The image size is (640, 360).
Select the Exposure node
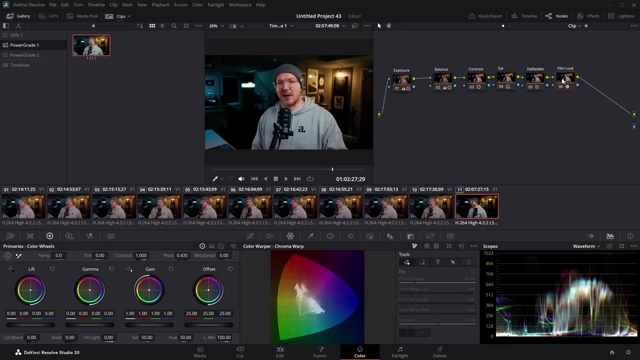click(402, 80)
